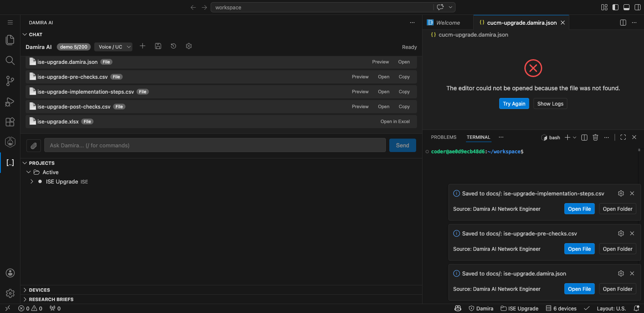Collapse the CHAT section
The image size is (644, 313).
25,34
